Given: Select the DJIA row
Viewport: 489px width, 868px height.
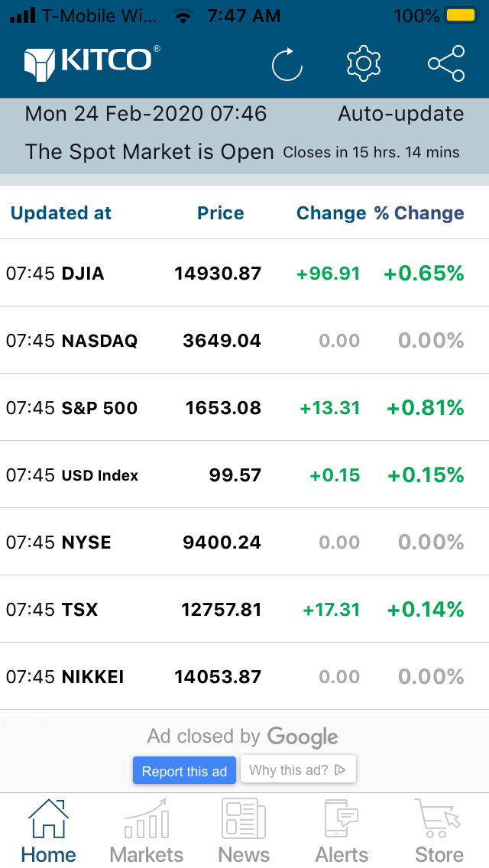Looking at the screenshot, I should click(244, 273).
